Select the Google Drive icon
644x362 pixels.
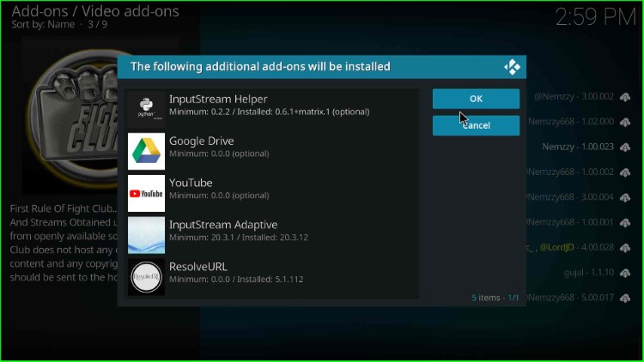pyautogui.click(x=146, y=151)
